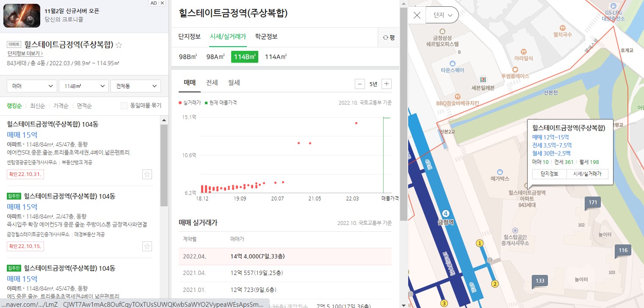Switch to 단지정보 tab
Viewport: 644px width, 308px height.
(x=190, y=36)
